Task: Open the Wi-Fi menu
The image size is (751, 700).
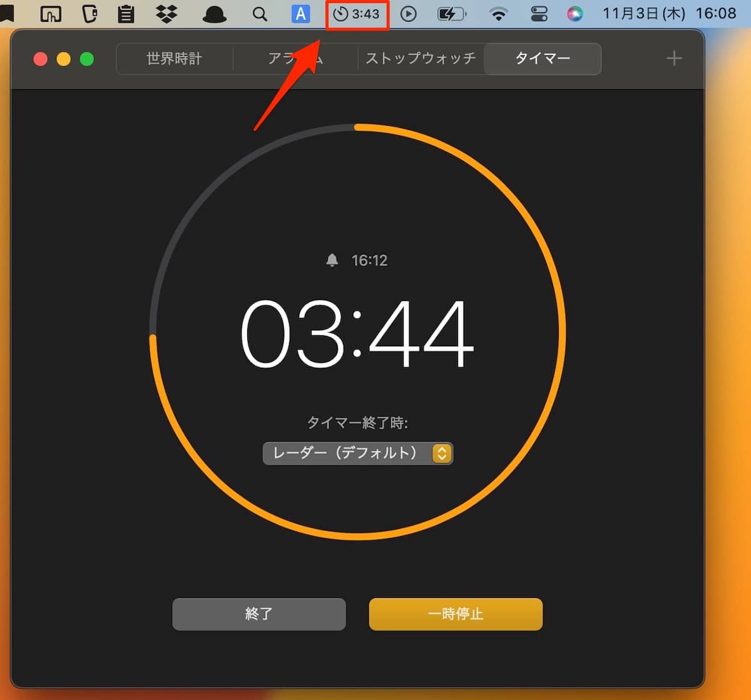Action: tap(498, 14)
